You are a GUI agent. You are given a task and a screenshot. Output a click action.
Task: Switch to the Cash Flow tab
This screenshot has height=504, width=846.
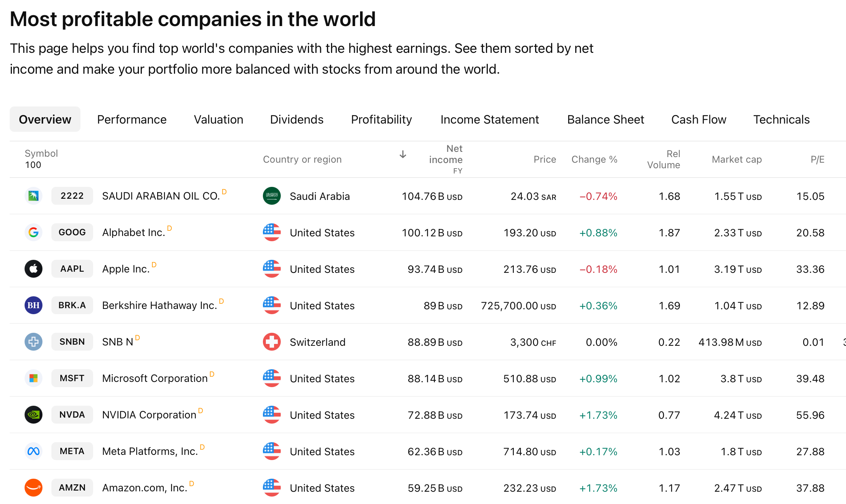point(699,119)
